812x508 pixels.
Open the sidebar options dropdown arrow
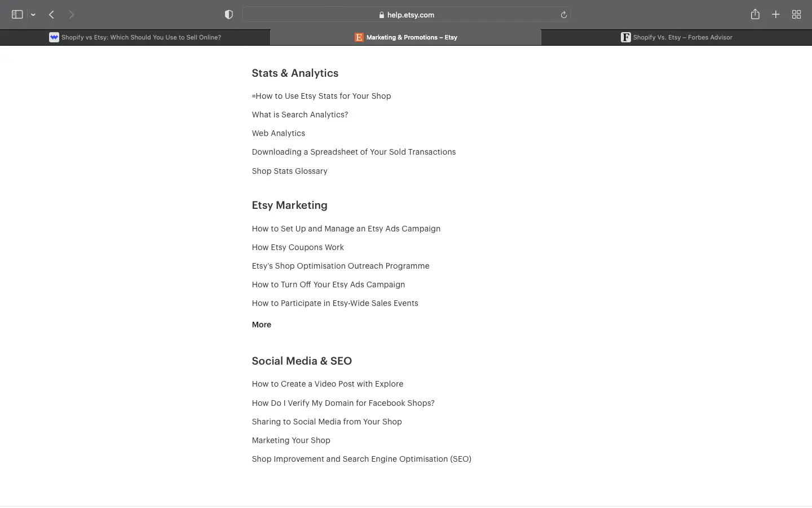pos(33,15)
